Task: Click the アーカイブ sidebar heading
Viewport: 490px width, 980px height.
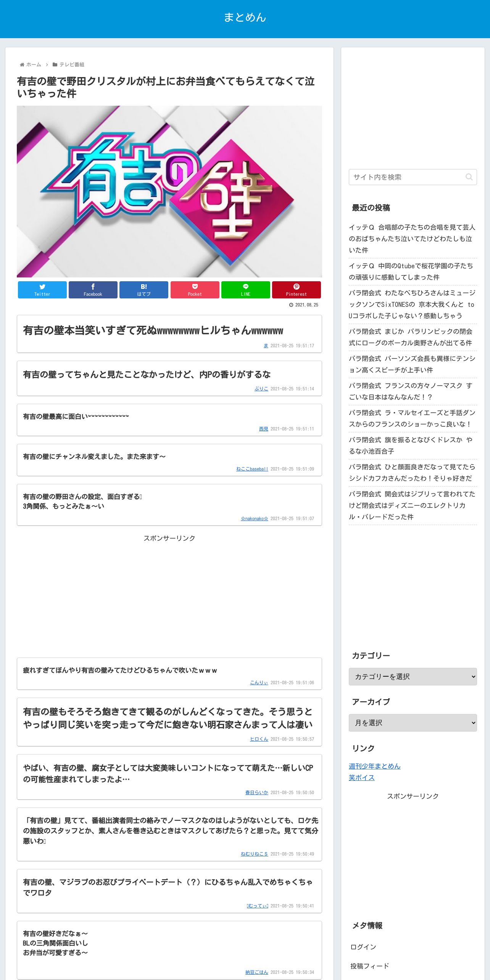Action: coord(371,701)
